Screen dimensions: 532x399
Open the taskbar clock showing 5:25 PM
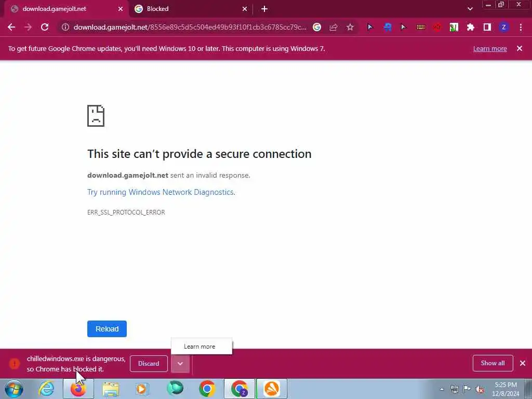pos(506,389)
